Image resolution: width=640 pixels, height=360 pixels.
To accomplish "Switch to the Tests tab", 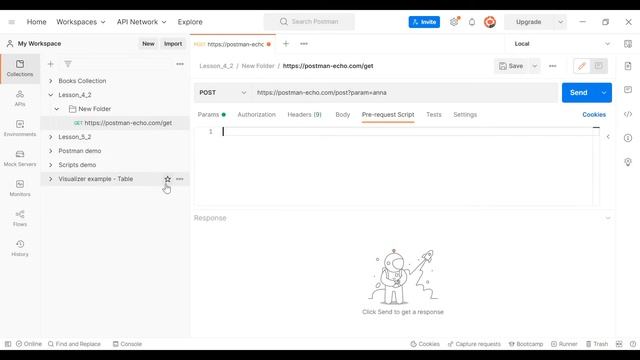I will [x=433, y=115].
